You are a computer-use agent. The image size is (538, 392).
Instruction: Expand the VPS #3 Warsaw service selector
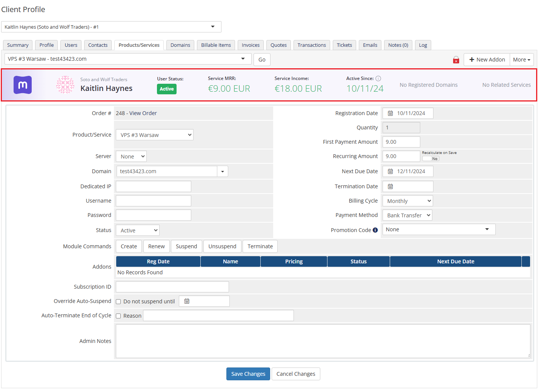click(x=128, y=59)
